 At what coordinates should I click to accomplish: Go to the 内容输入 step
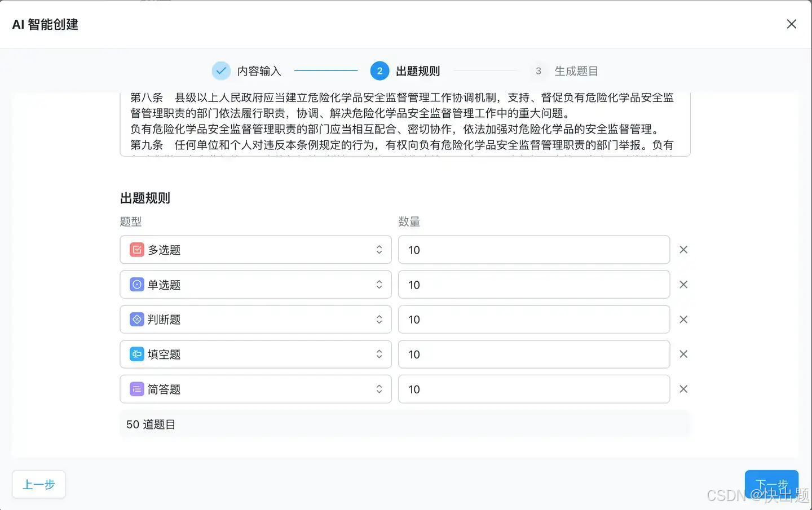point(259,71)
